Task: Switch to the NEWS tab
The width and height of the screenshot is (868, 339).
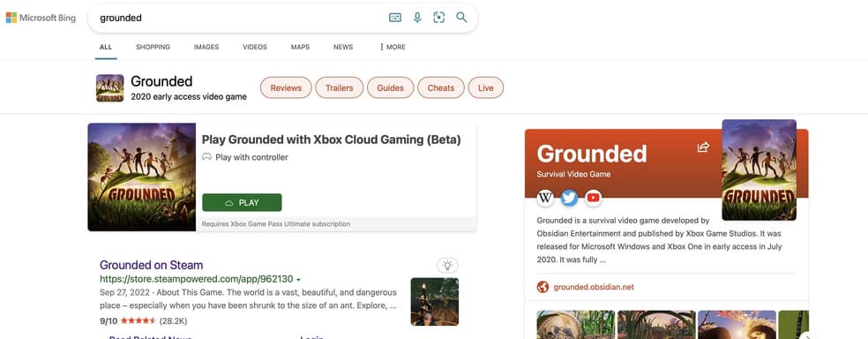Action: click(343, 47)
